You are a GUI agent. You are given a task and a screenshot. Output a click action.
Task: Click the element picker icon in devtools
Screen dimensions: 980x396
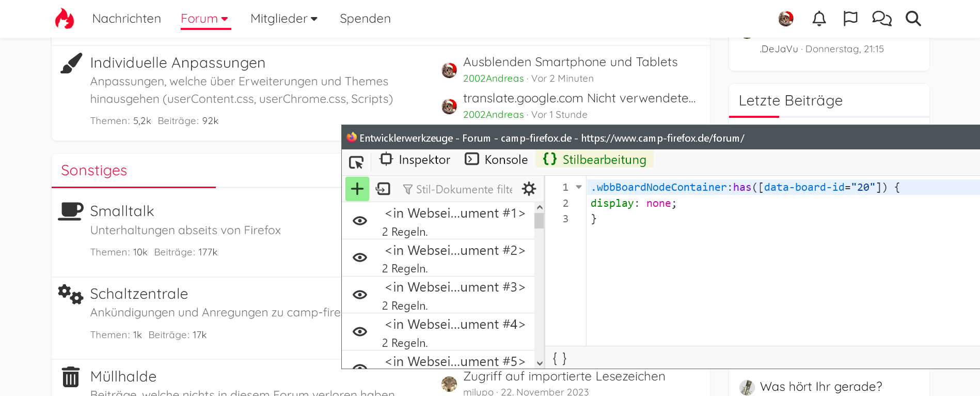pyautogui.click(x=356, y=162)
